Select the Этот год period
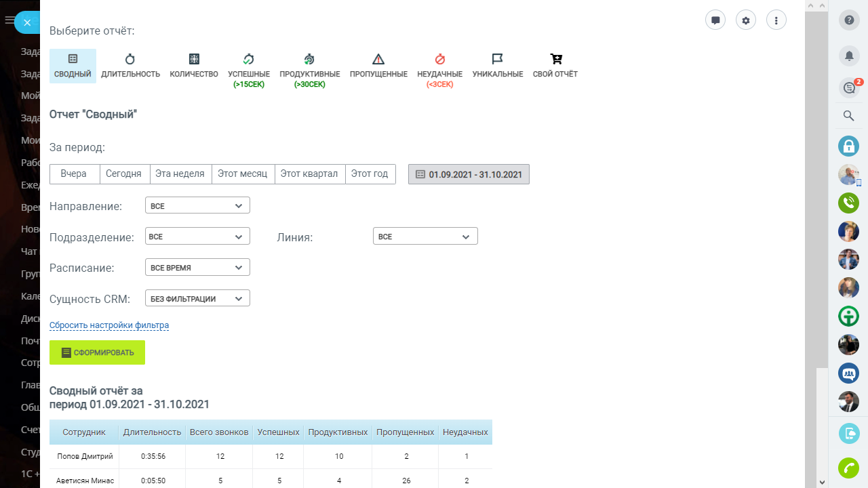 [370, 174]
